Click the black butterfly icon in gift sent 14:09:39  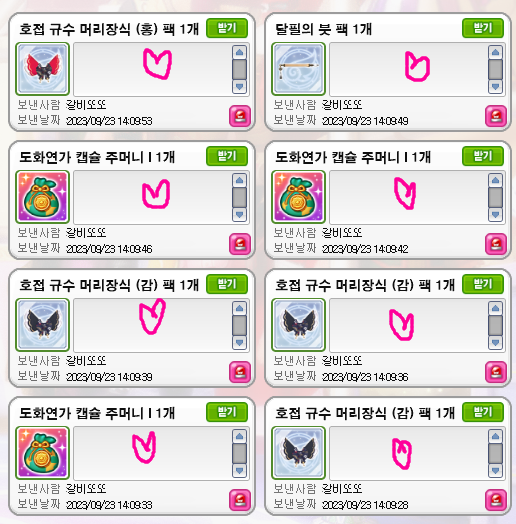[42, 325]
